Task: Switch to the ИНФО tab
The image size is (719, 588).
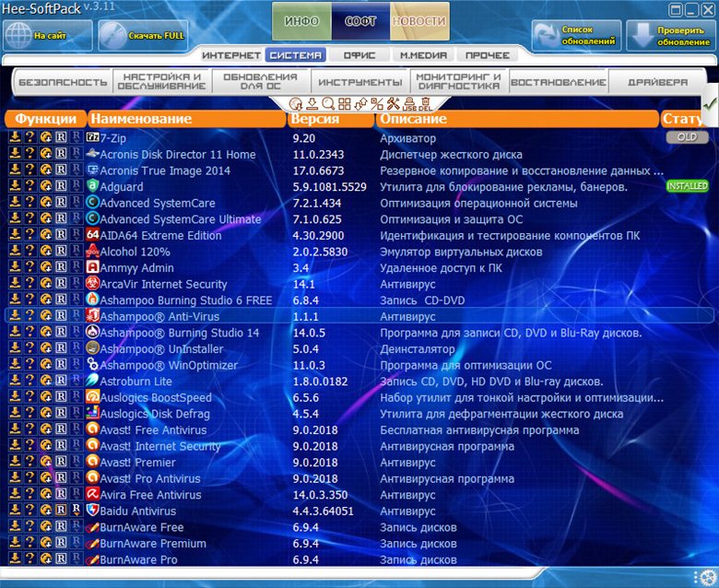Action: [x=302, y=20]
